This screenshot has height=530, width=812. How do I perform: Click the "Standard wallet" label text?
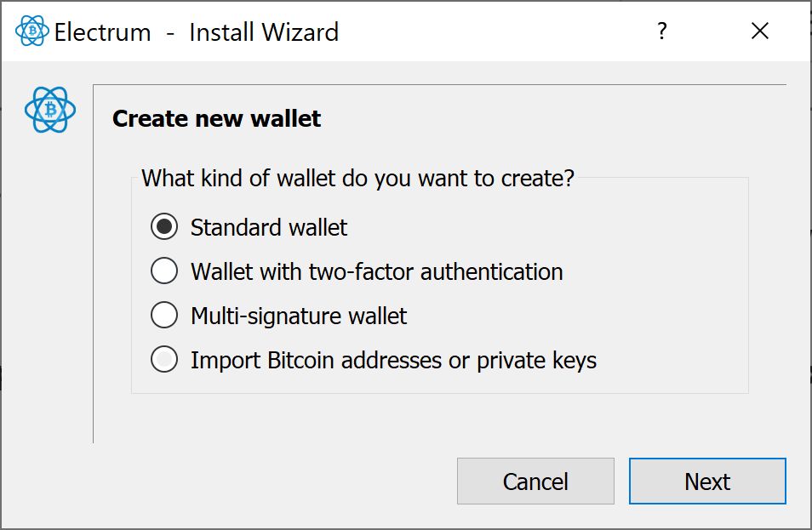click(269, 227)
